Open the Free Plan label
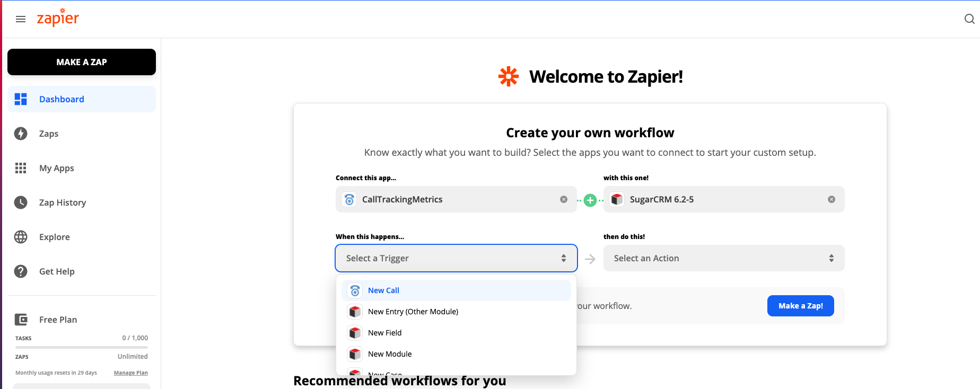The width and height of the screenshot is (980, 389). pyautogui.click(x=58, y=320)
